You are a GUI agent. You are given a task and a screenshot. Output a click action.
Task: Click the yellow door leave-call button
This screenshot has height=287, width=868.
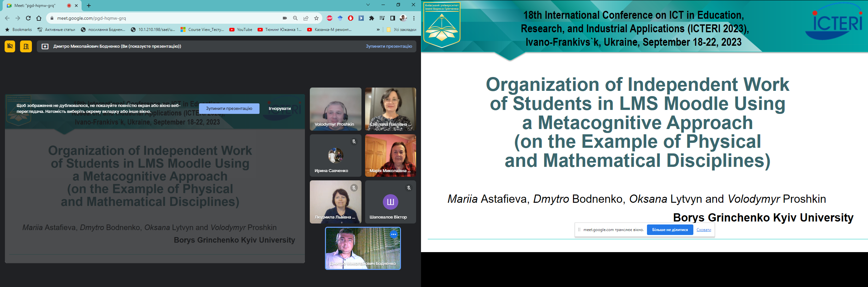click(26, 46)
